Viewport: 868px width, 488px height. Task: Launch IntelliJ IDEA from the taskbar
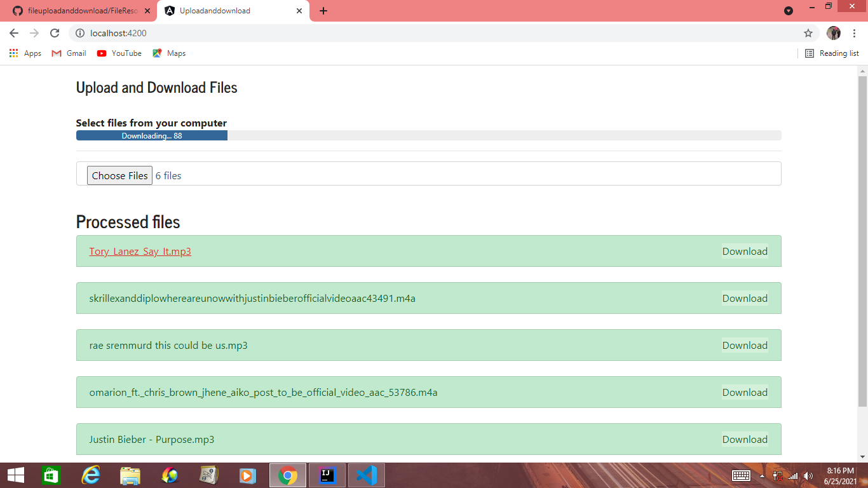[x=327, y=475]
